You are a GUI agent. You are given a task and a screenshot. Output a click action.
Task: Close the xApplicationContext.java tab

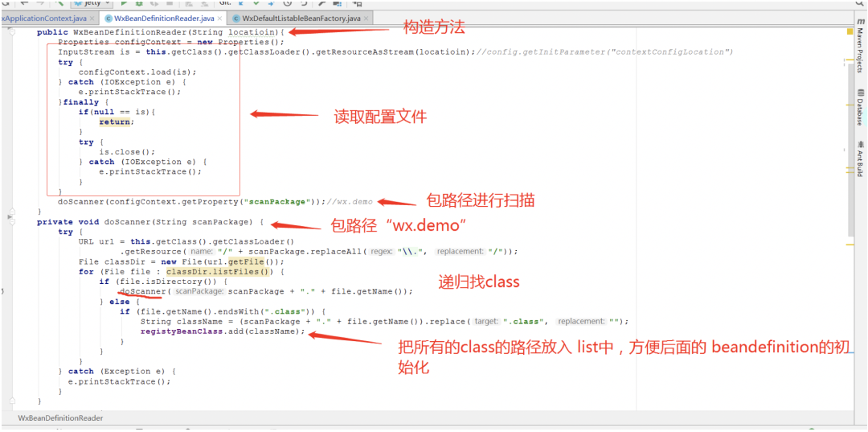(92, 19)
